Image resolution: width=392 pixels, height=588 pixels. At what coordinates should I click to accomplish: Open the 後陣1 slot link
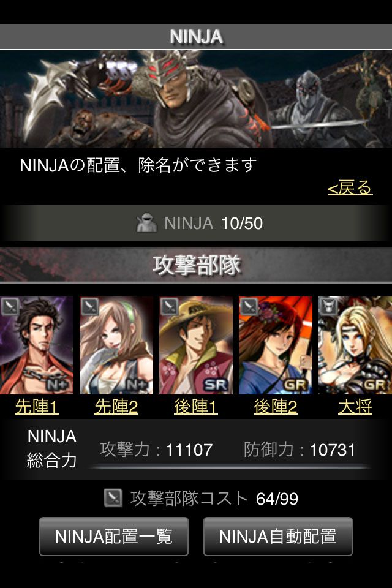[x=196, y=407]
